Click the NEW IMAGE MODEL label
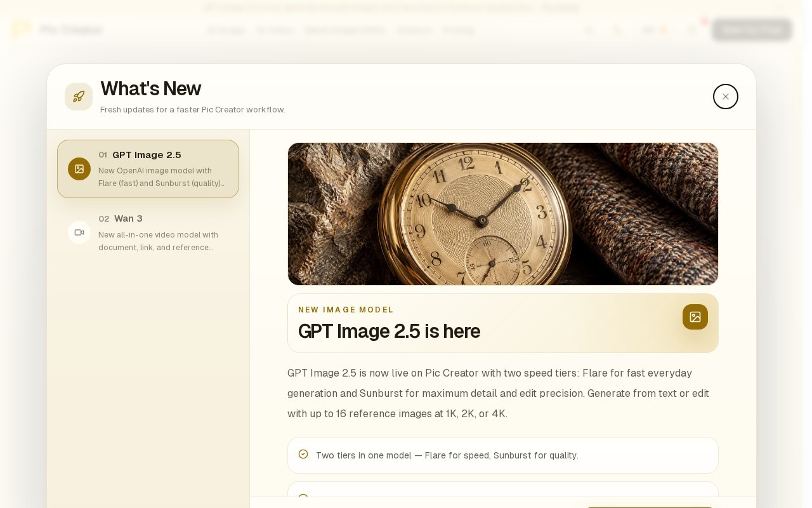812x508 pixels. click(x=346, y=310)
